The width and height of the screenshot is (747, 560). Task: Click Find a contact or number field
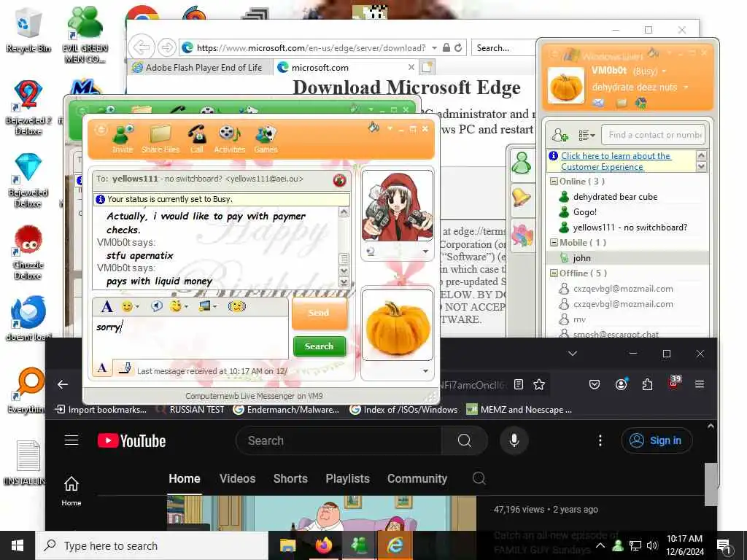654,135
